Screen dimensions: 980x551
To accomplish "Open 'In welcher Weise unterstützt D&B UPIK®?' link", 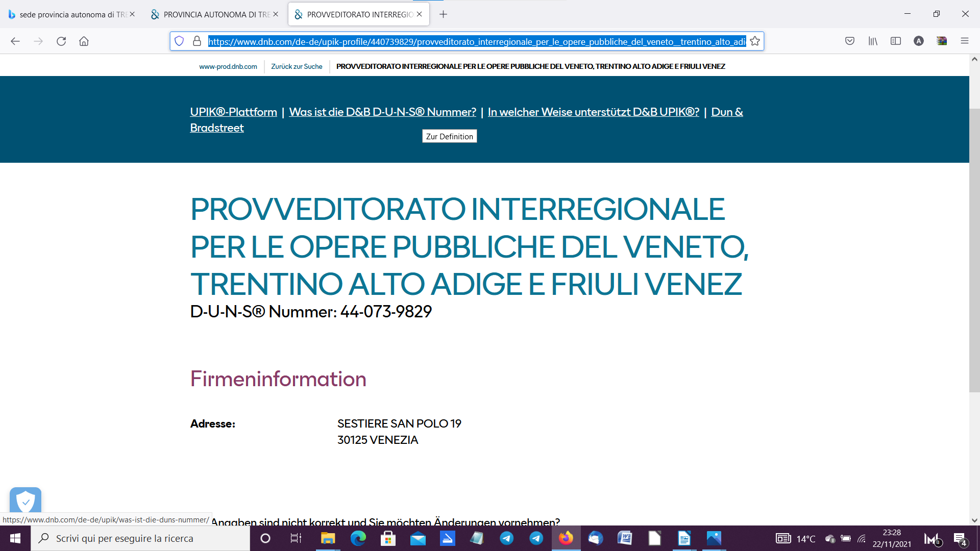I will [593, 112].
